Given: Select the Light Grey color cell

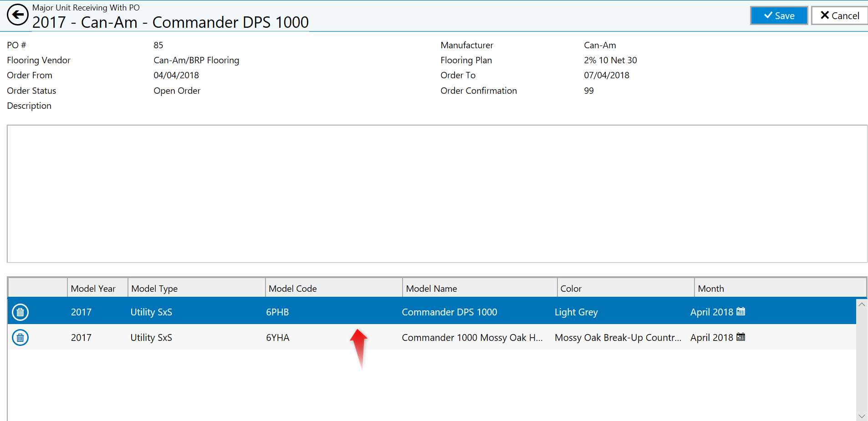Looking at the screenshot, I should click(576, 312).
